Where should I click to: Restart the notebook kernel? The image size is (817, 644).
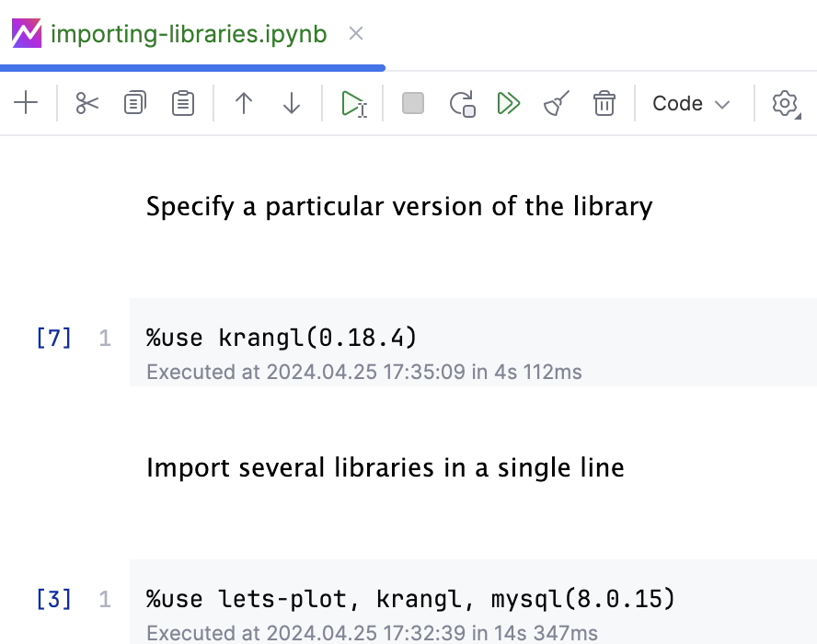point(462,103)
